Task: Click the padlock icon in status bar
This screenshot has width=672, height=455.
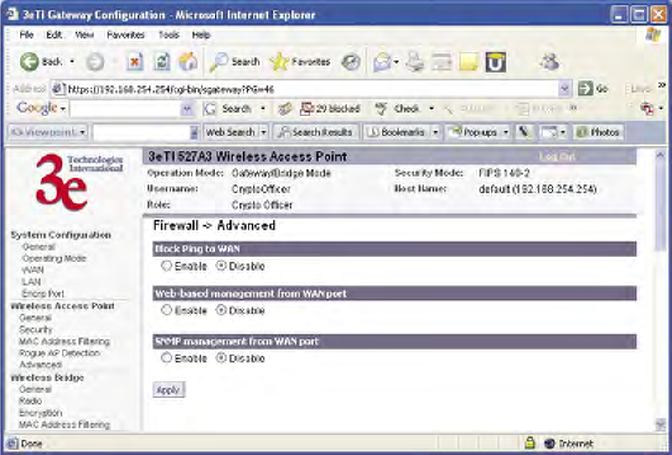Action: coord(530,443)
